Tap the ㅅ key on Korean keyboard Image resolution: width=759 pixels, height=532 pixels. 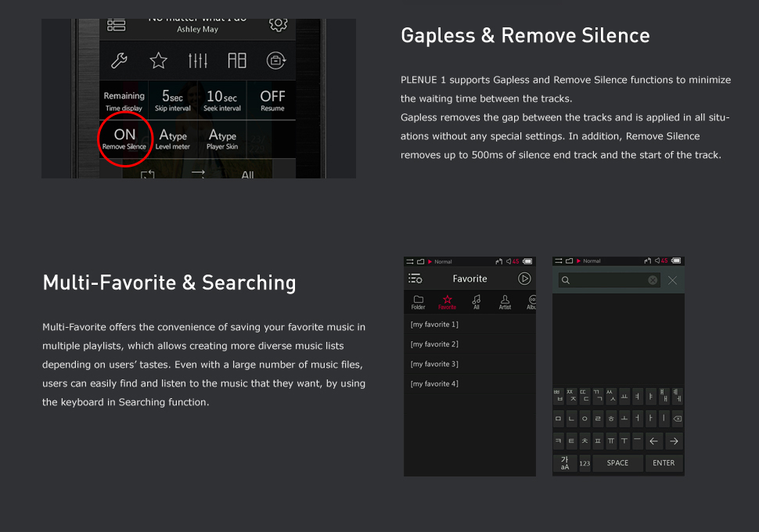[x=611, y=397]
